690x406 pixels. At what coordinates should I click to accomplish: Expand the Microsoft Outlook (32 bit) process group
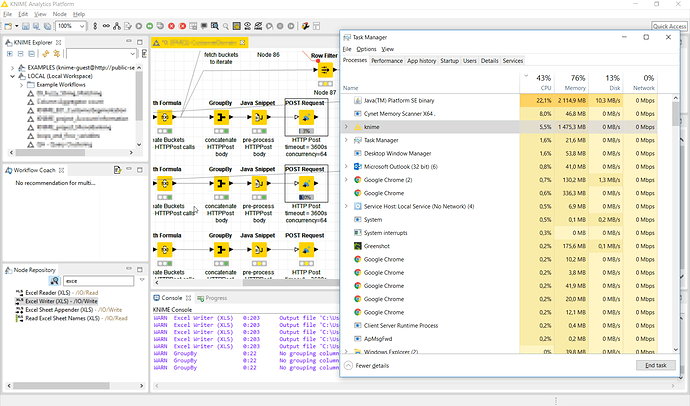coord(346,166)
